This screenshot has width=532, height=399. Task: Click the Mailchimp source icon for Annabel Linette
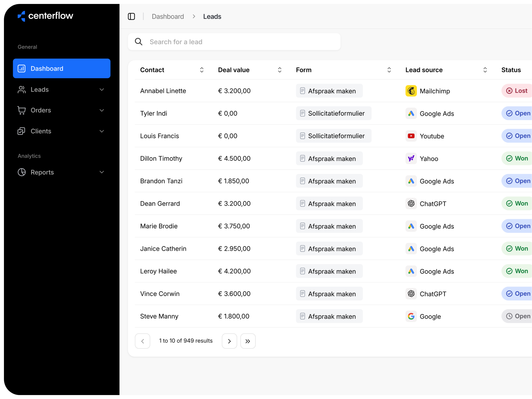pyautogui.click(x=411, y=91)
